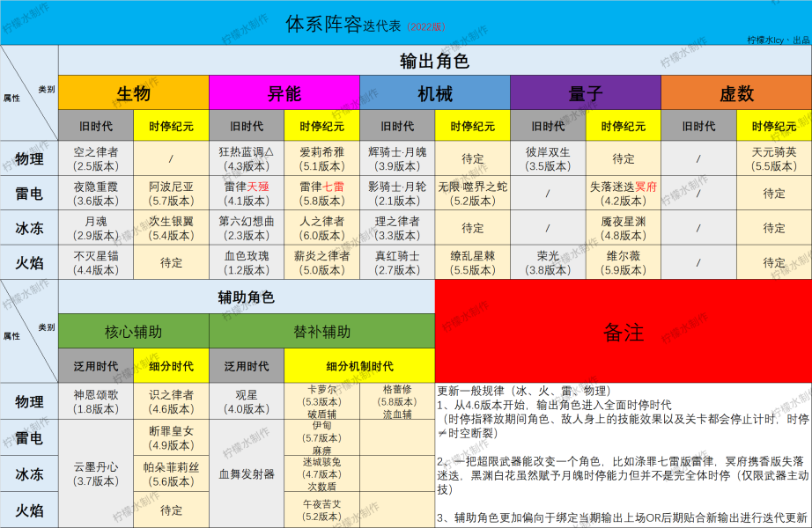Click 旧时代 subheader under 生物
Screen dimensions: 812x528
(x=96, y=126)
